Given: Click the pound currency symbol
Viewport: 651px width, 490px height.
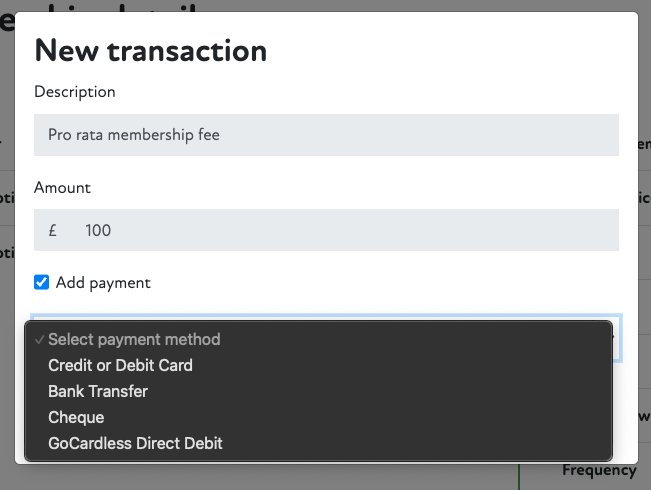Looking at the screenshot, I should click(53, 230).
